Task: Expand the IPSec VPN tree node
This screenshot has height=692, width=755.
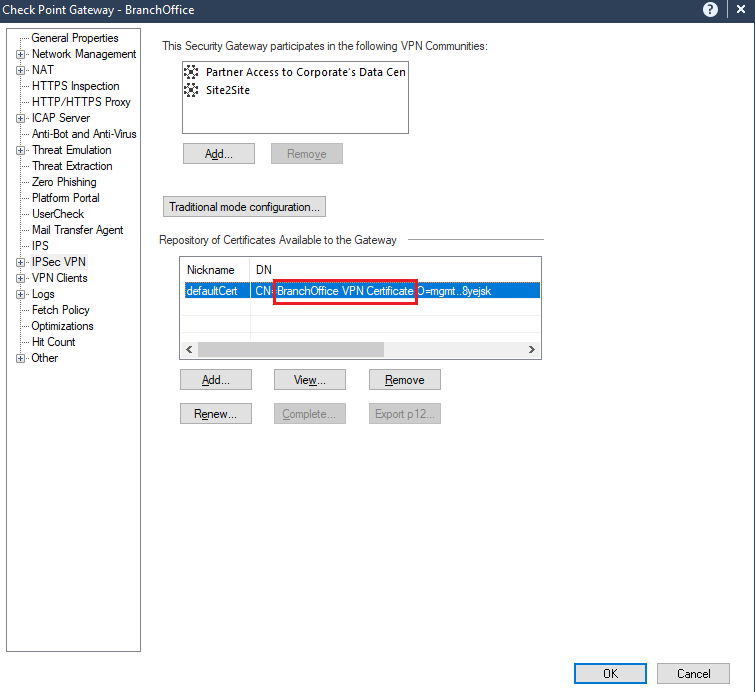Action: pos(20,262)
